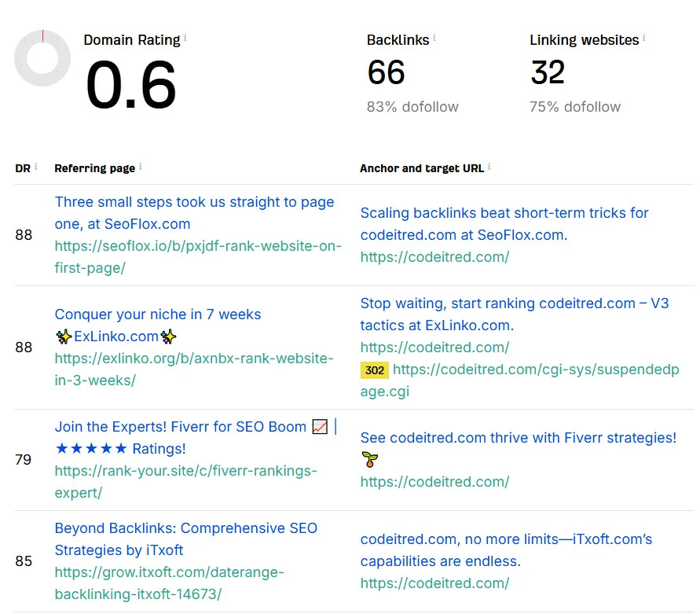This screenshot has height=614, width=700.
Task: Open the rank-your.site fiverr-rankings URL
Action: 185,482
